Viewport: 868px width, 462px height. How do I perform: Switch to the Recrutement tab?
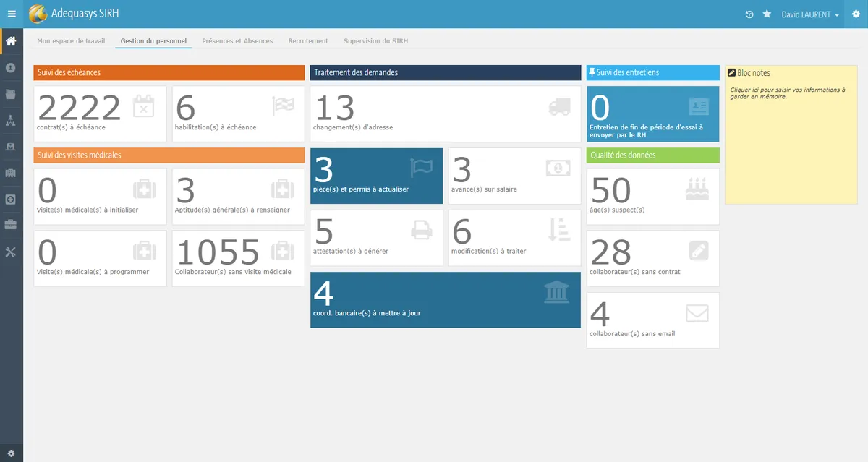pyautogui.click(x=308, y=41)
